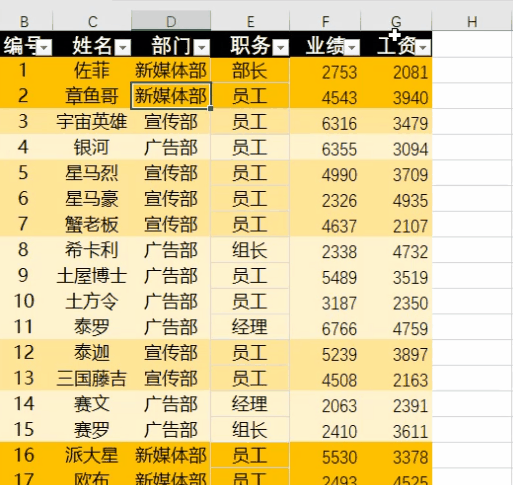Select name cell 章鱼哥

click(92, 96)
